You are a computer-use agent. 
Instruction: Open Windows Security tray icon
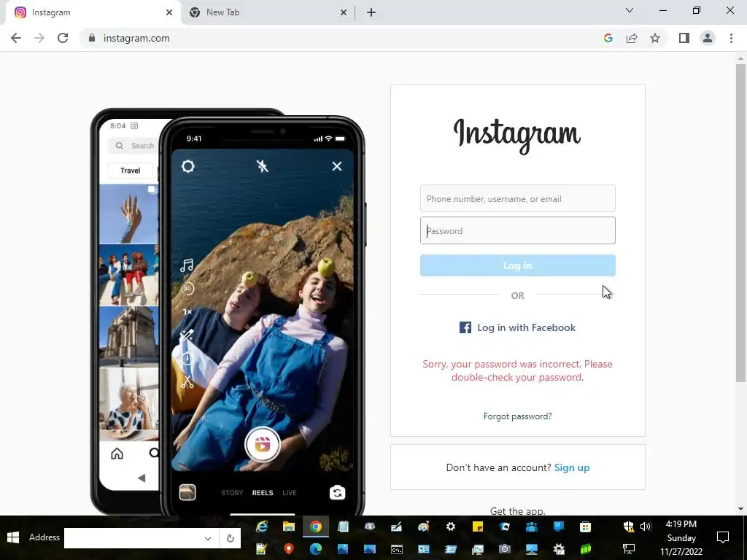tap(628, 526)
